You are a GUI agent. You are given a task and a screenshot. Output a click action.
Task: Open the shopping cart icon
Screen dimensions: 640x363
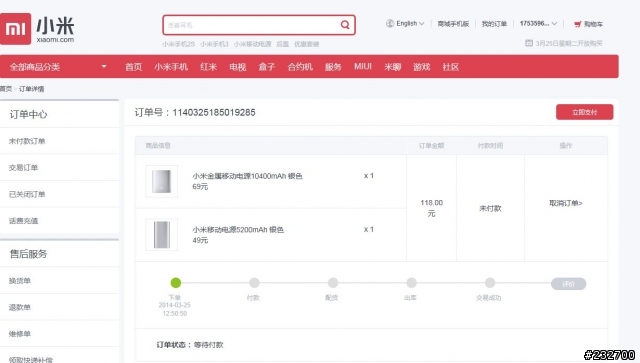[x=577, y=24]
